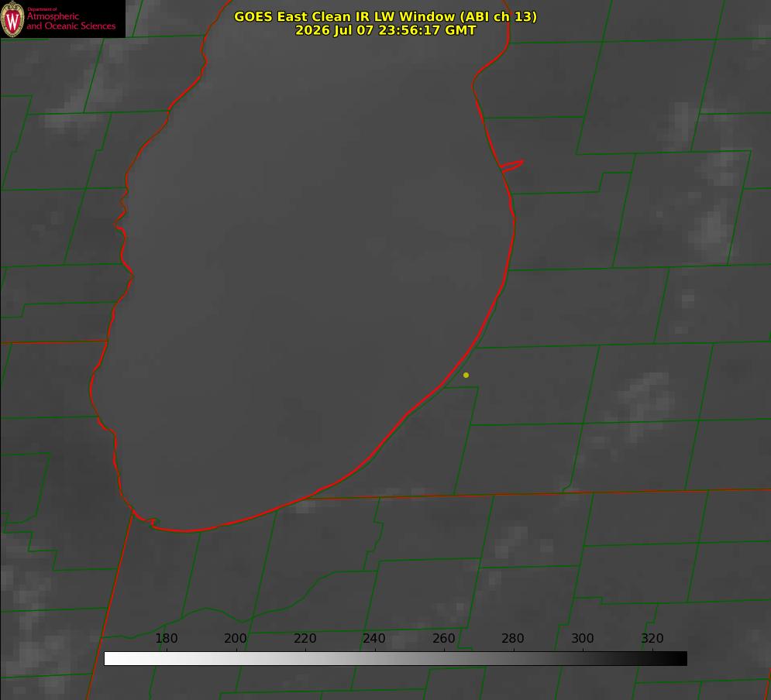The width and height of the screenshot is (771, 700).
Task: Click the GOES East Clean IR title
Action: click(385, 16)
